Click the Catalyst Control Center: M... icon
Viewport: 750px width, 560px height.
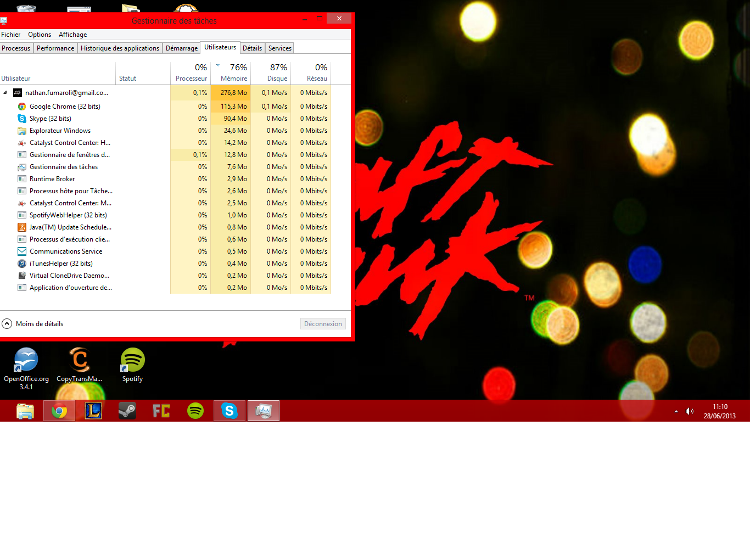pos(22,203)
